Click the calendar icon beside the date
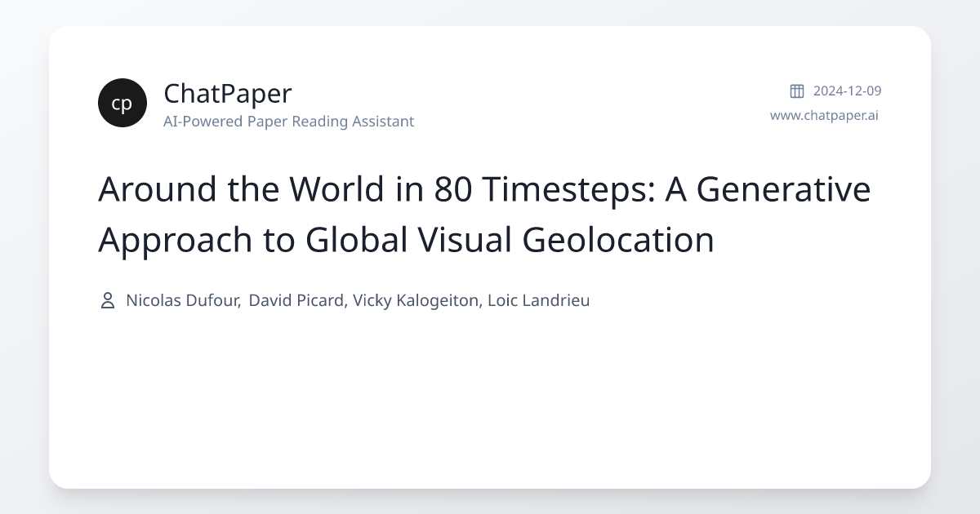980x514 pixels. coord(797,91)
